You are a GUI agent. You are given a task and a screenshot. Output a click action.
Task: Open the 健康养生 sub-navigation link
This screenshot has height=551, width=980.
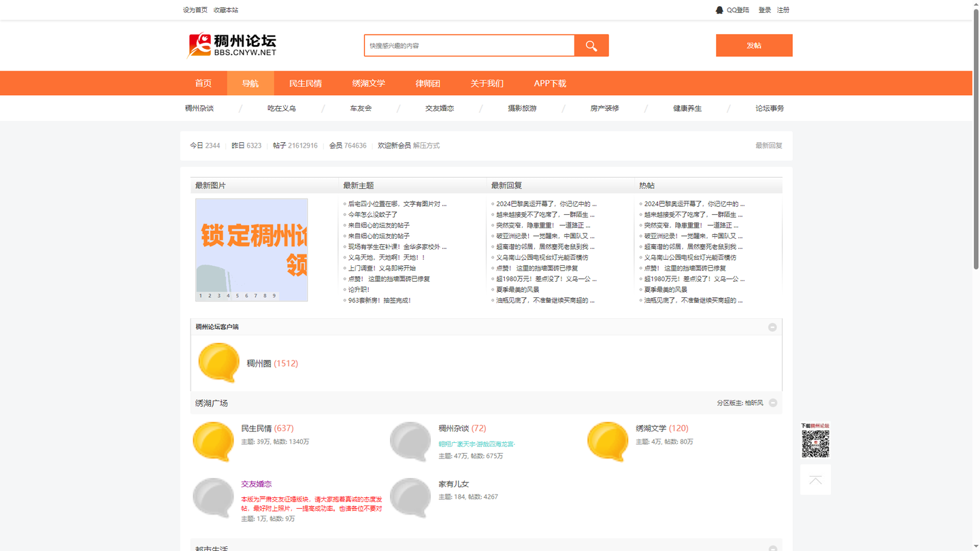pyautogui.click(x=687, y=108)
